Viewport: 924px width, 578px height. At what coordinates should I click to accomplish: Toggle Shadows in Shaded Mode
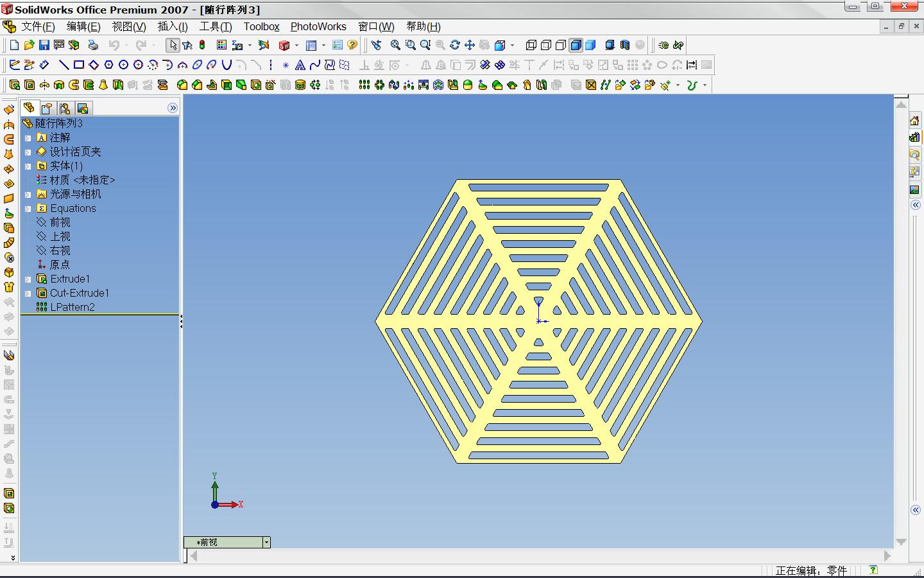pyautogui.click(x=610, y=45)
